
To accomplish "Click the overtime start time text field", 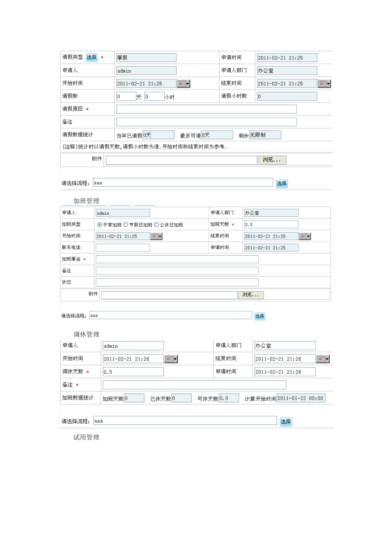I will [123, 236].
